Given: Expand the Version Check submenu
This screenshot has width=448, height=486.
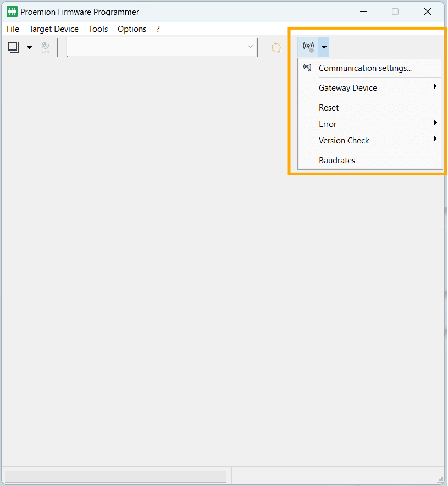Looking at the screenshot, I should click(x=344, y=141).
